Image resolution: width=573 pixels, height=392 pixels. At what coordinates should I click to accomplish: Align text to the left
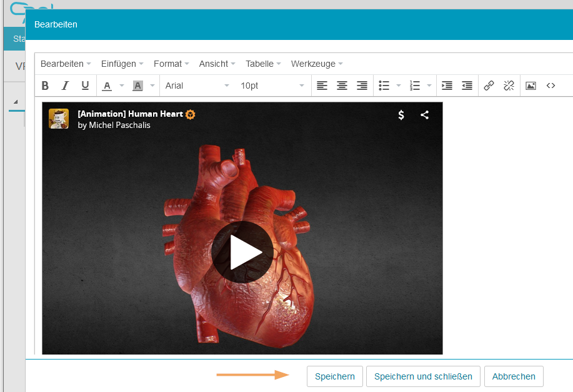tap(322, 86)
